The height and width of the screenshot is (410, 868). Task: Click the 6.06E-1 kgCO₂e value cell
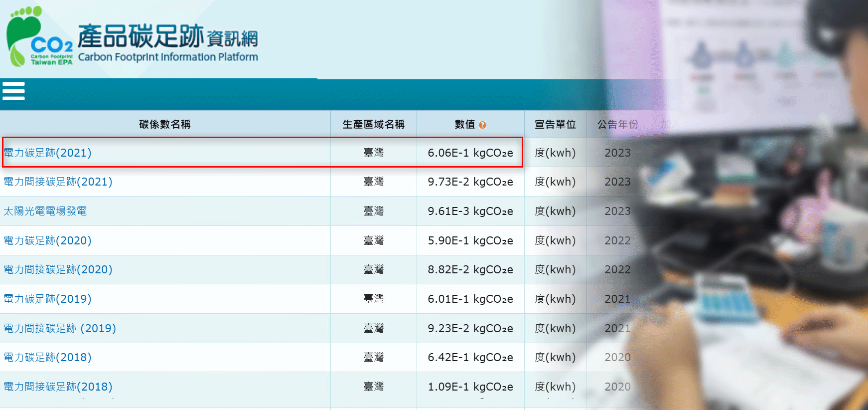click(470, 153)
